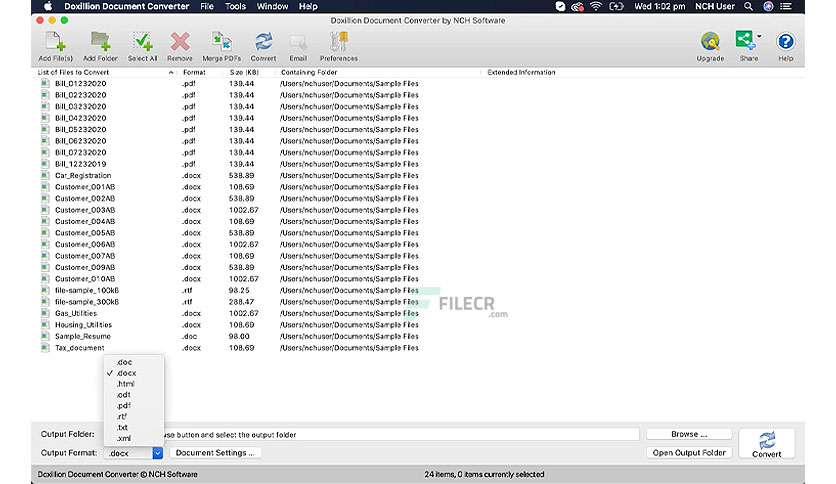Click the Remove toolbar icon
The image size is (836, 484).
pyautogui.click(x=180, y=46)
